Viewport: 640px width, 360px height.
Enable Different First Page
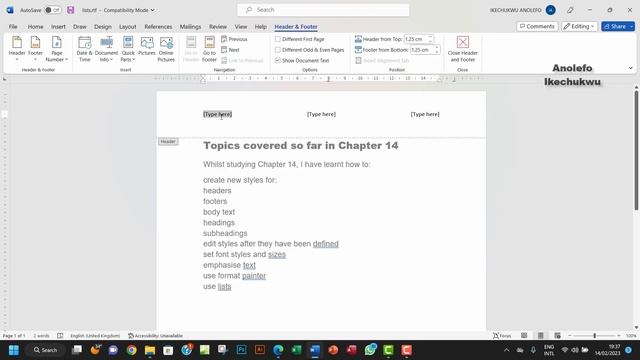(x=300, y=39)
